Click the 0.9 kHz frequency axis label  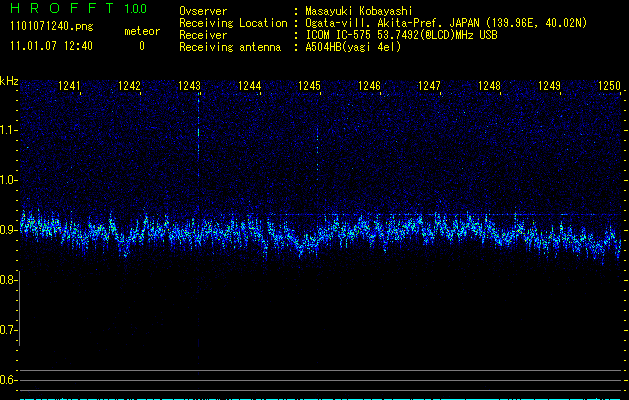[x=9, y=230]
